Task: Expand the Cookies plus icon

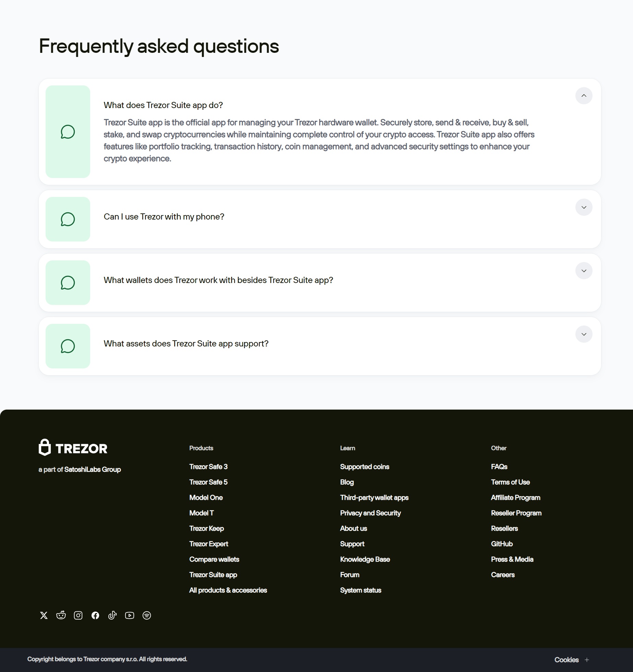Action: 587,660
